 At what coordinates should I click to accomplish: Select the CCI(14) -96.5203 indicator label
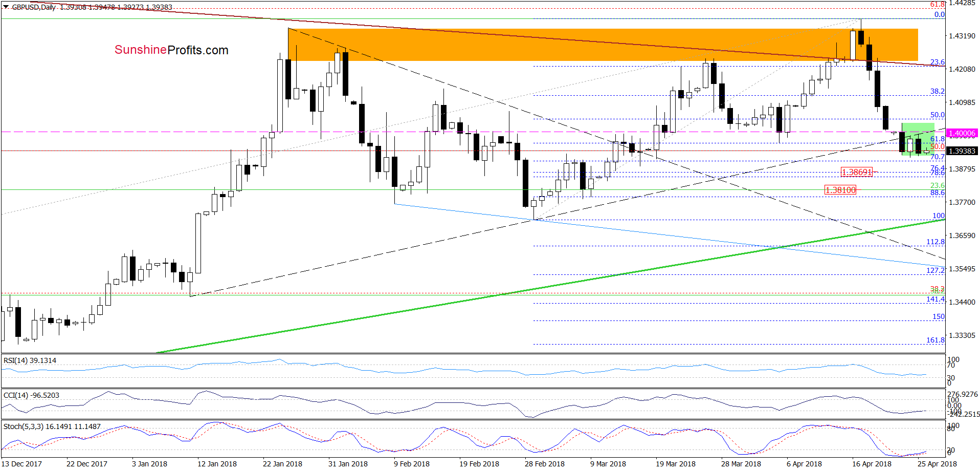pyautogui.click(x=31, y=395)
